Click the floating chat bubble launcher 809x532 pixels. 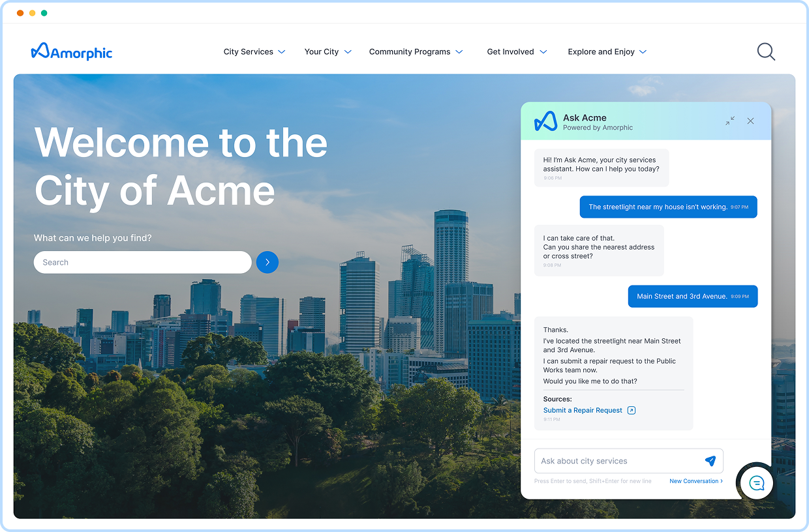tap(757, 483)
